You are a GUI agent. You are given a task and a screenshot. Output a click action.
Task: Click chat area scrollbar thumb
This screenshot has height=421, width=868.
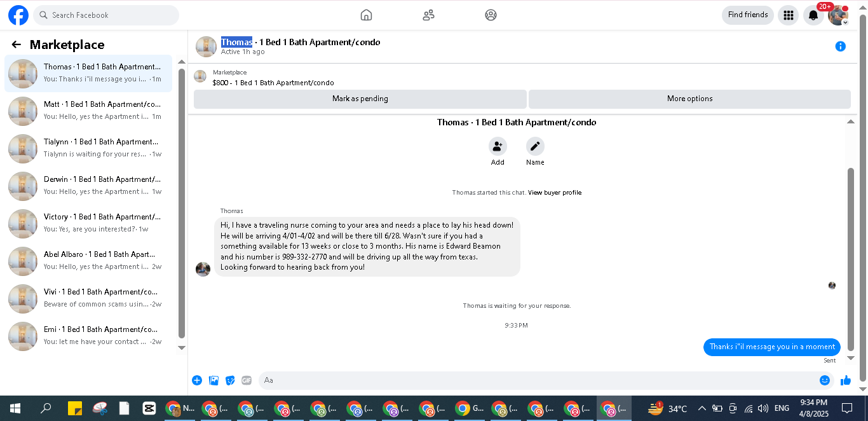coord(851,259)
